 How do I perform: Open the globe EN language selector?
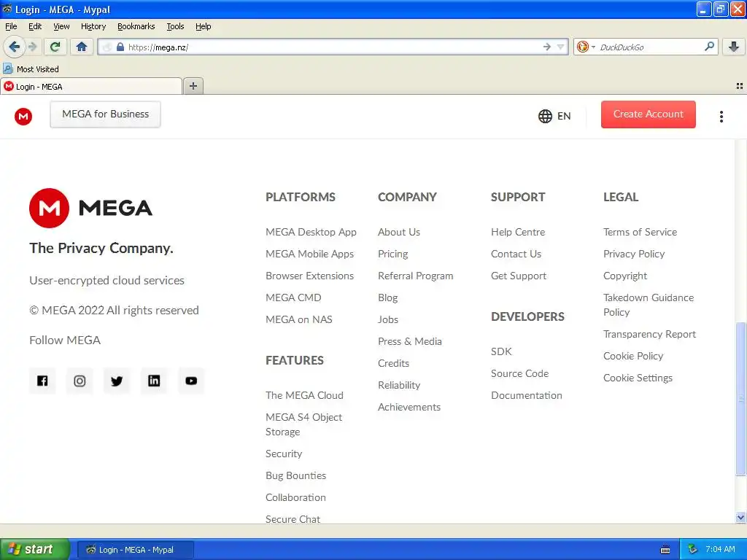pos(554,116)
